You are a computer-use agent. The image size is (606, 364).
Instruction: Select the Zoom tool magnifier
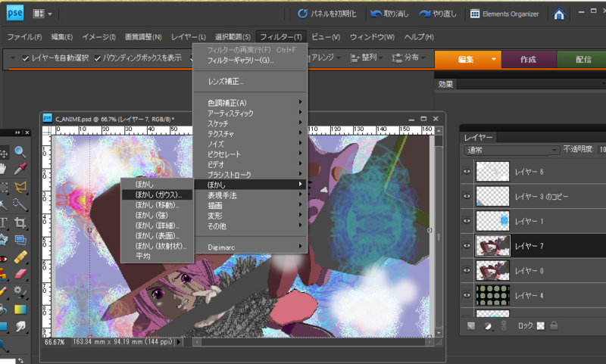click(20, 151)
